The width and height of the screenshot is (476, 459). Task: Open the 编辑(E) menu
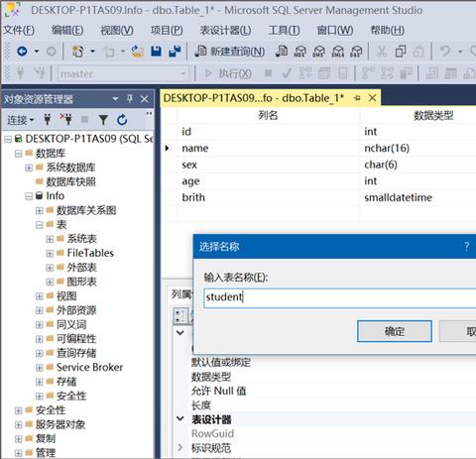tap(67, 31)
